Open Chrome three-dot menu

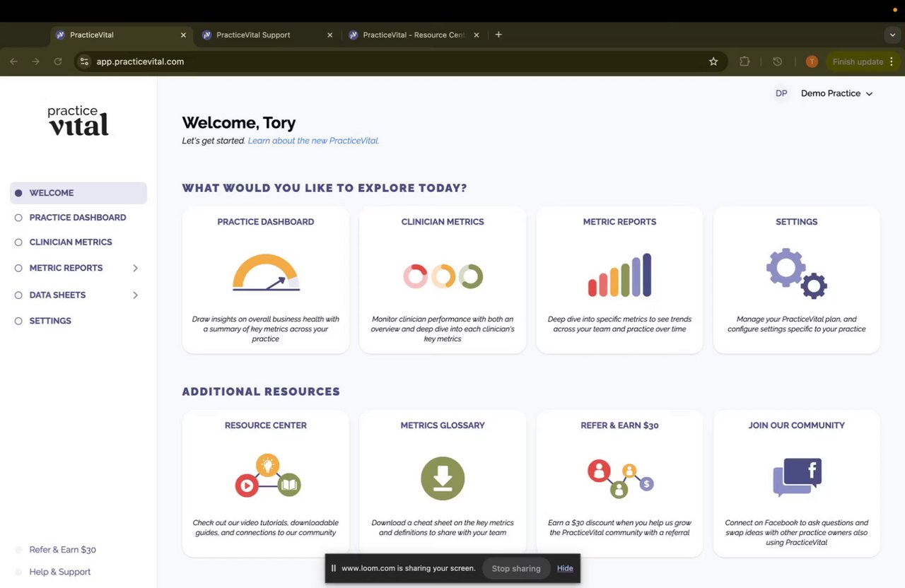coord(892,61)
